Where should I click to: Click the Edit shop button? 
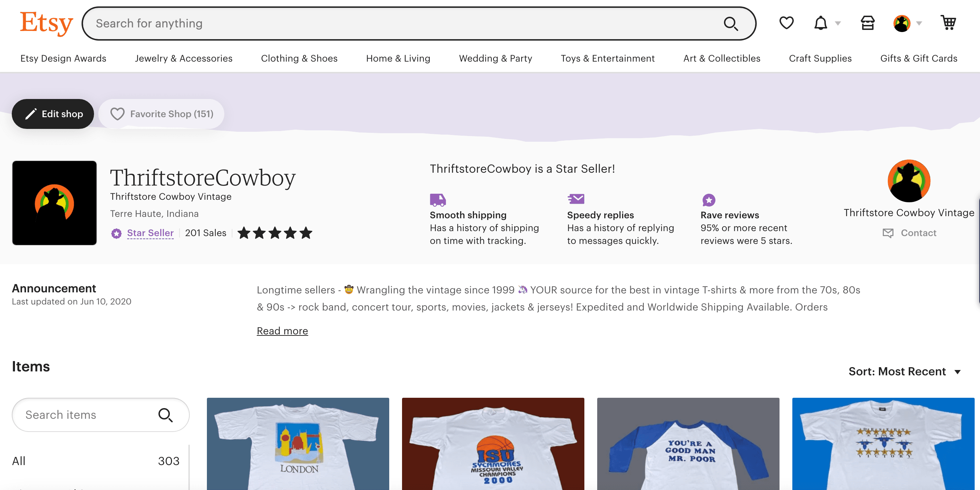[53, 114]
